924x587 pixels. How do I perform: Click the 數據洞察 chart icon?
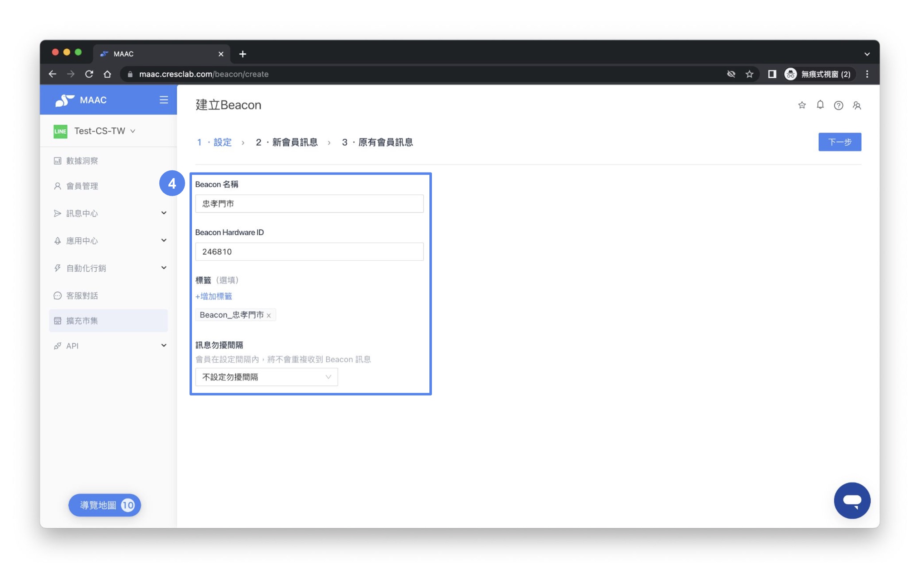(x=58, y=161)
